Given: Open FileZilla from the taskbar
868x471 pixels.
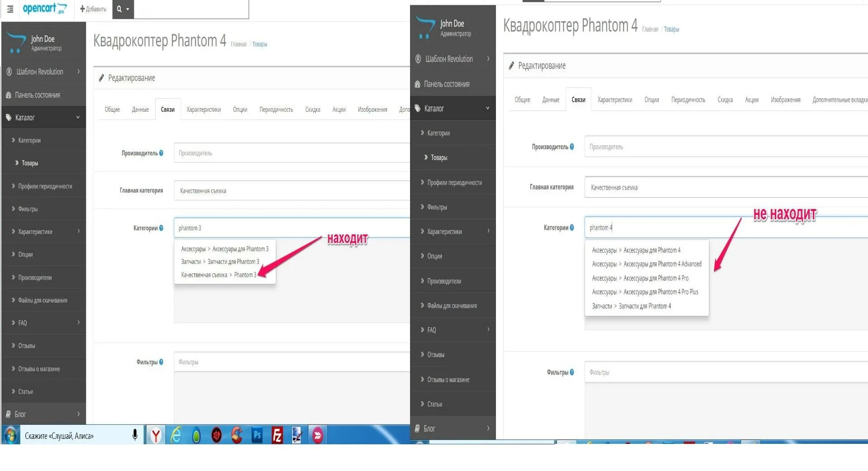Looking at the screenshot, I should click(x=277, y=435).
